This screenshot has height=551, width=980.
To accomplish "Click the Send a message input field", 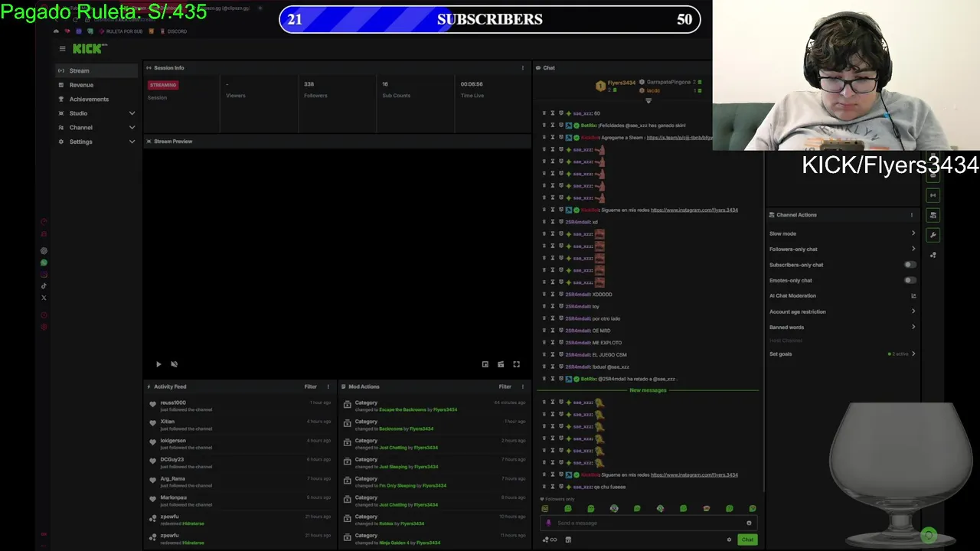I will coord(648,523).
